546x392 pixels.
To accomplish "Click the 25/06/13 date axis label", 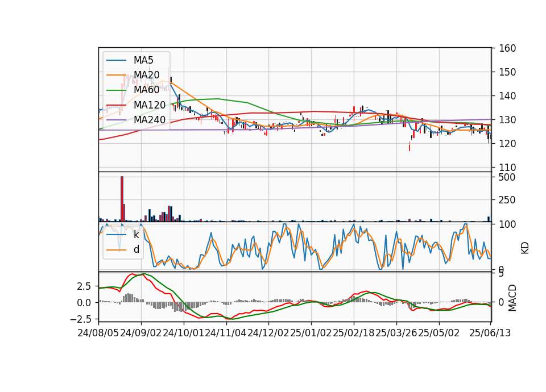I will tap(490, 333).
